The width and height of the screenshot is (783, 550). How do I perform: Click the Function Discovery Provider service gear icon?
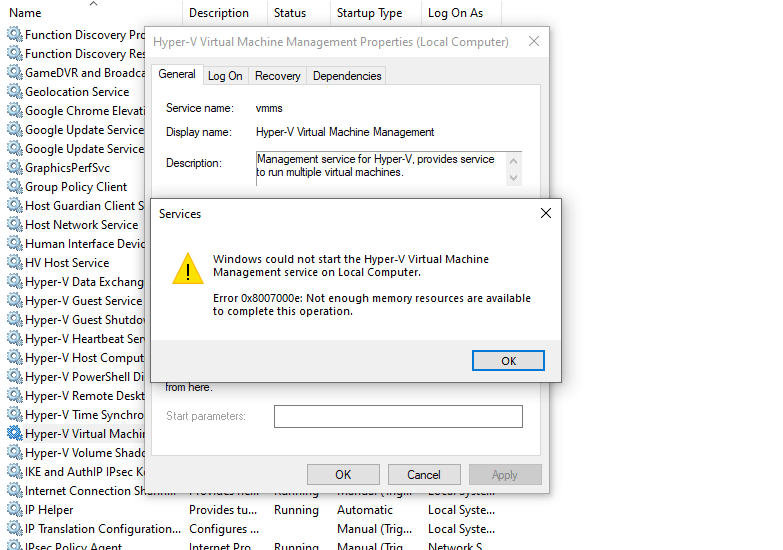pyautogui.click(x=15, y=34)
